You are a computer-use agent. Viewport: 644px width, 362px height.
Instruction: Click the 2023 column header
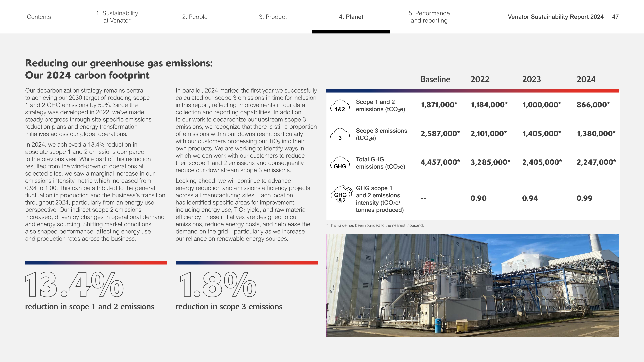(531, 79)
